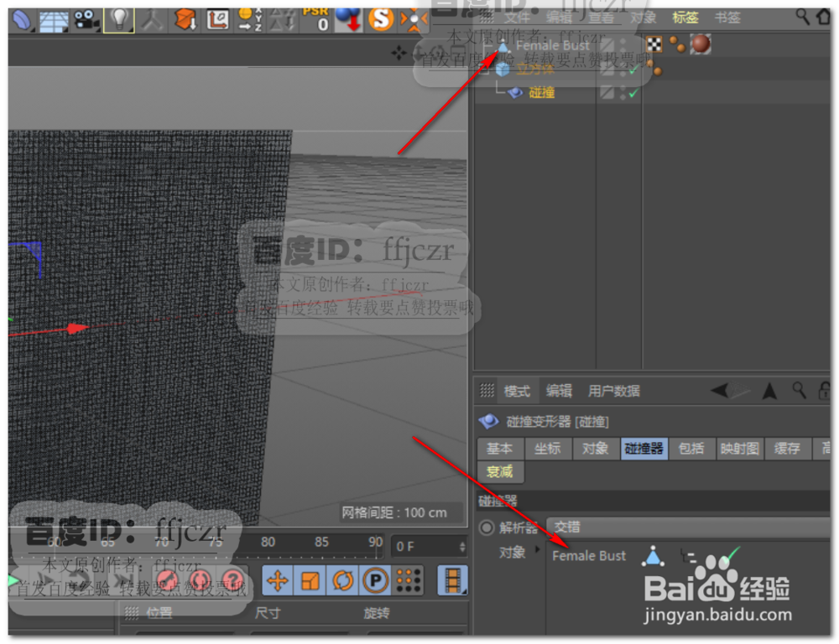Switch to the 基本 tab
This screenshot has width=839, height=644.
tap(499, 449)
